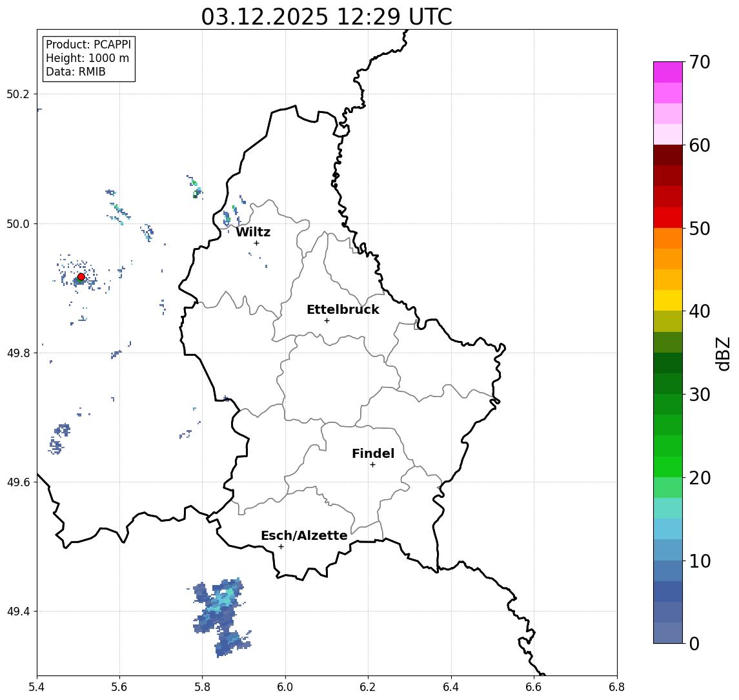Image resolution: width=739 pixels, height=700 pixels.
Task: Click the Findel plus marker
Action: click(x=372, y=465)
